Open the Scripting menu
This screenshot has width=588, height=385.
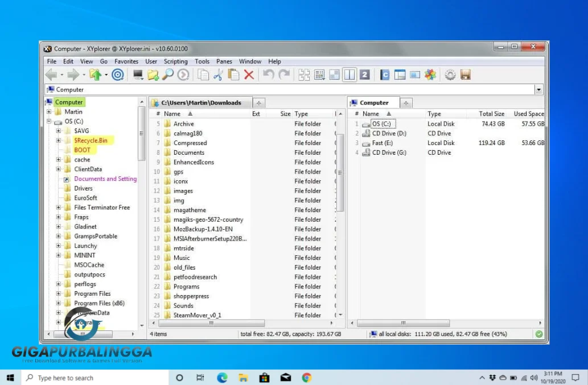[x=175, y=61]
